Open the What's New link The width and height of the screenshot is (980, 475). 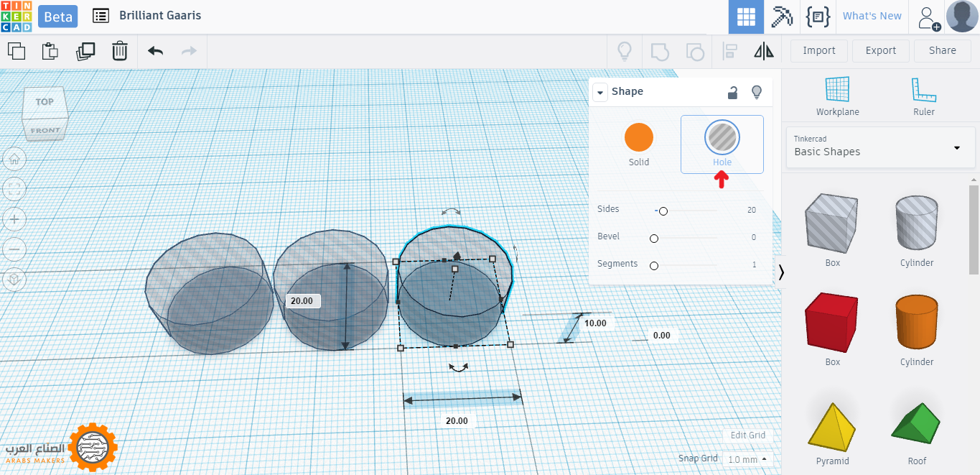click(872, 17)
